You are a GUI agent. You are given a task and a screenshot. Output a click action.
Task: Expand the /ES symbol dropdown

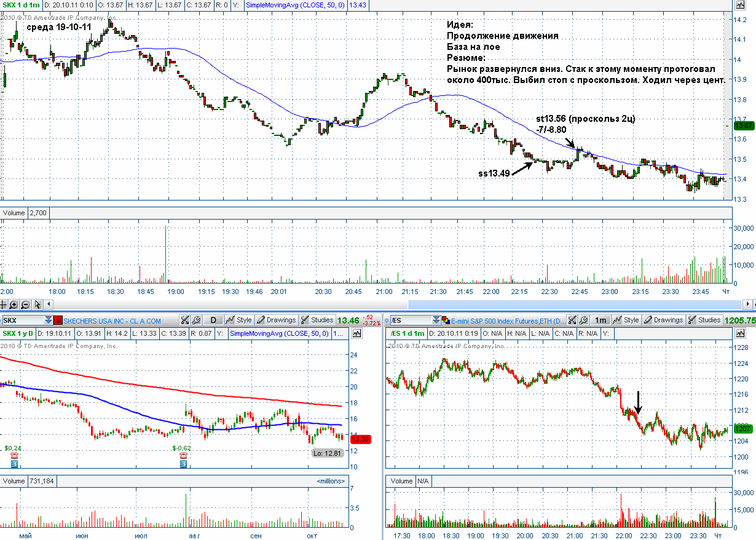pos(436,320)
